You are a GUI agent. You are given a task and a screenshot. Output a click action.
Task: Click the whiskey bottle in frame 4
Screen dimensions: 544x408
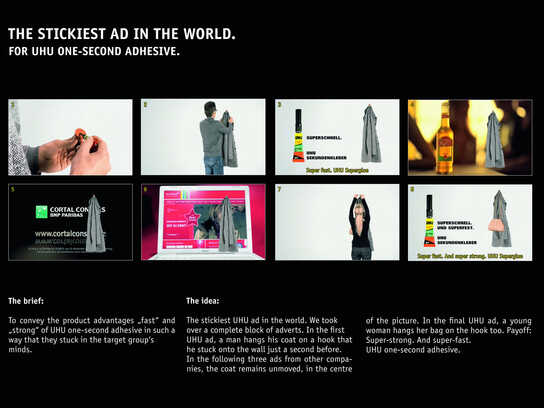click(x=444, y=138)
